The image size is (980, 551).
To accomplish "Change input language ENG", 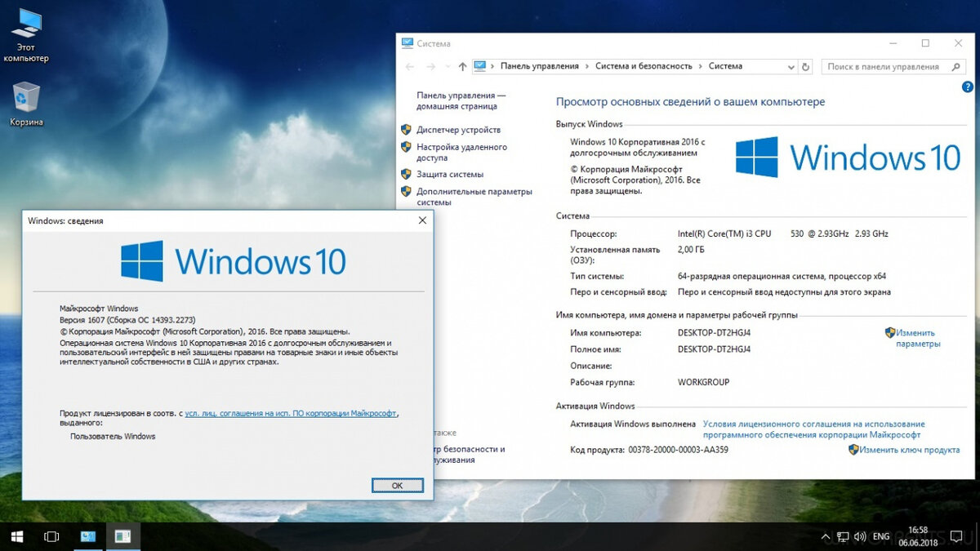I will (881, 537).
